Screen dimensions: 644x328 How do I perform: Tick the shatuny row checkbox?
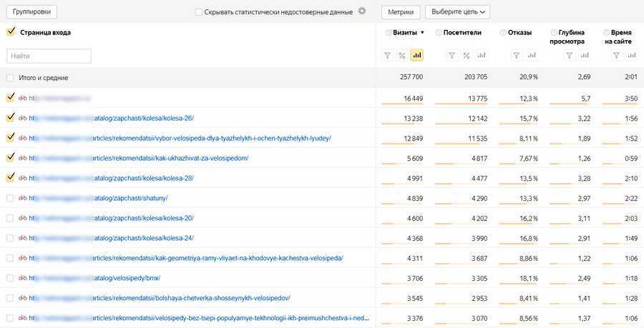(x=10, y=198)
